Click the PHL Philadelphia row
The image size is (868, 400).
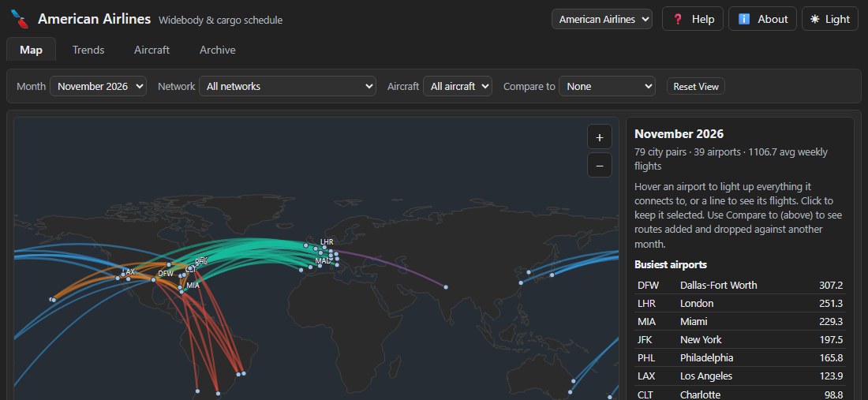coord(740,358)
